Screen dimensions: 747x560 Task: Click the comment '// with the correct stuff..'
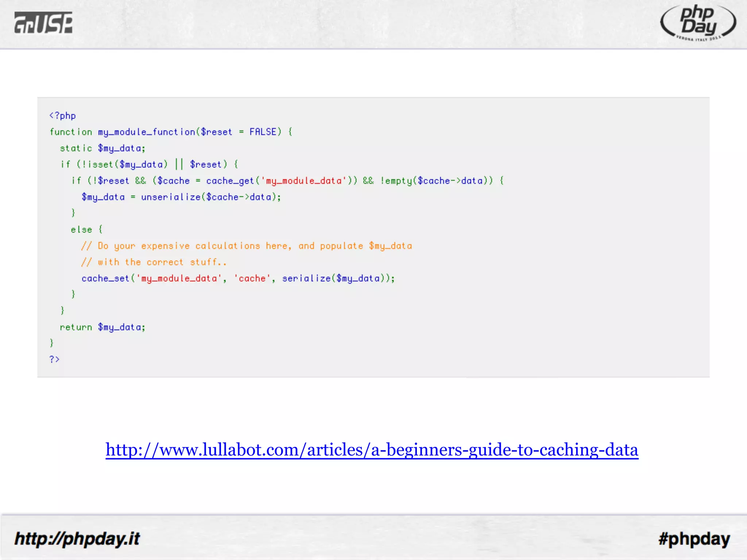tap(154, 262)
